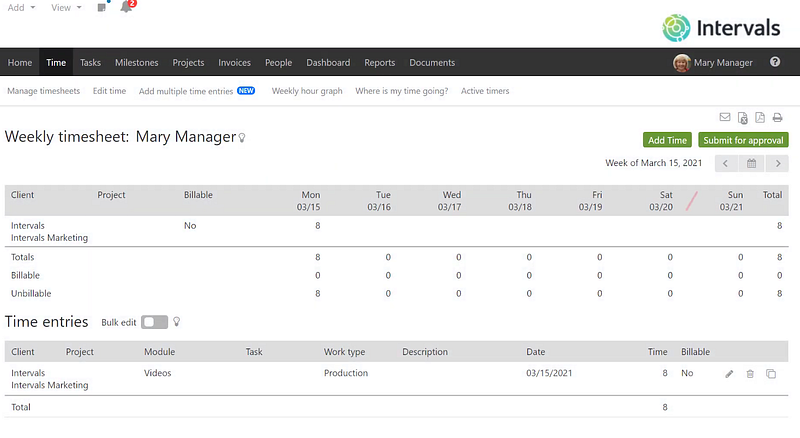Click the Totals row label

(22, 257)
